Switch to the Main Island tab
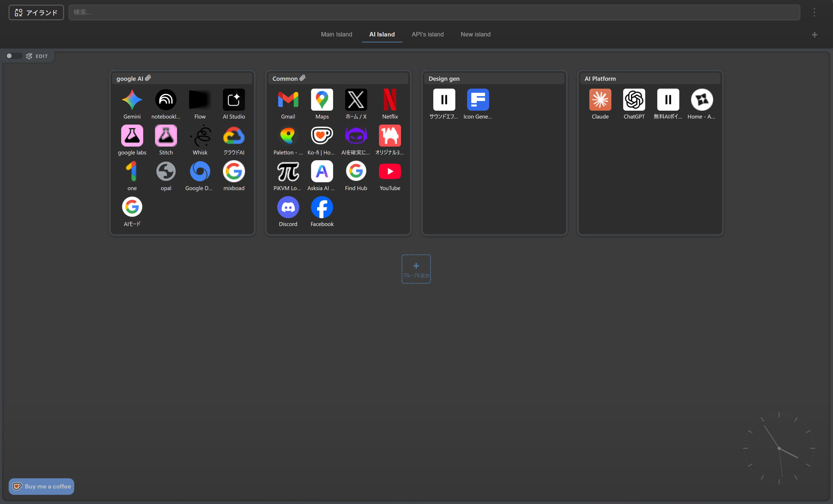Viewport: 833px width, 504px height. click(337, 34)
